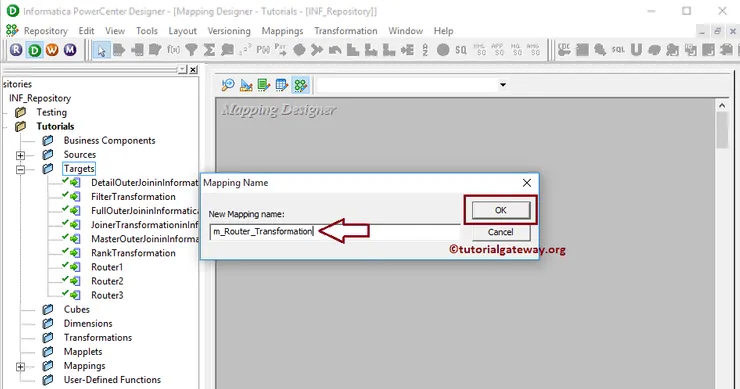Select the Router3 target

tap(107, 296)
